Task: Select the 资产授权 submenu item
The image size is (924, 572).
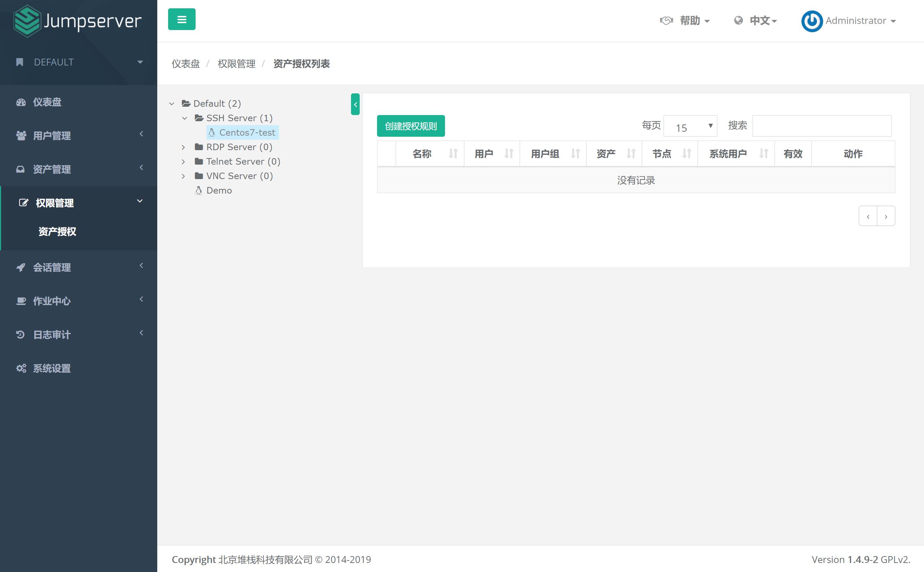Action: tap(57, 232)
